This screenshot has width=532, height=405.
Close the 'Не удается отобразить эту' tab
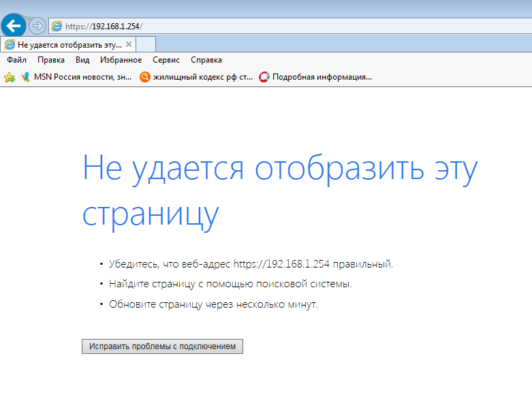tap(128, 44)
